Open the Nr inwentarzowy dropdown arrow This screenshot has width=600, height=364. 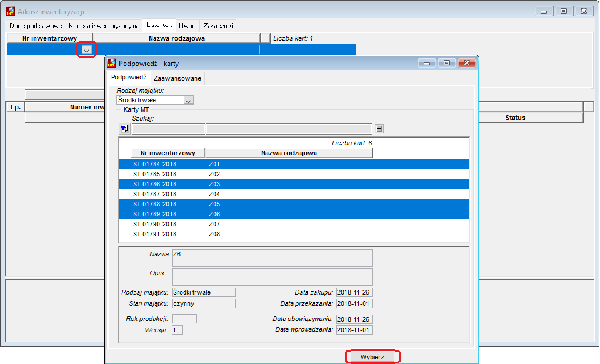[x=86, y=50]
